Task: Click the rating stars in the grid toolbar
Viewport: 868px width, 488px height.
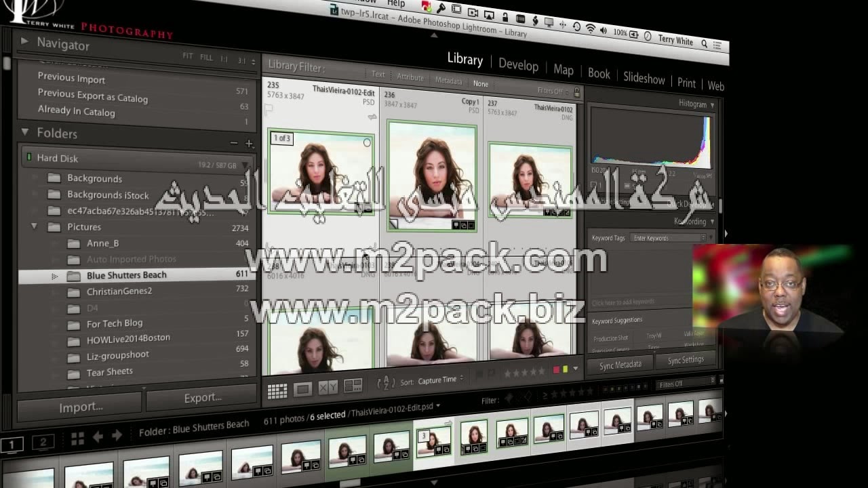Action: tap(524, 373)
